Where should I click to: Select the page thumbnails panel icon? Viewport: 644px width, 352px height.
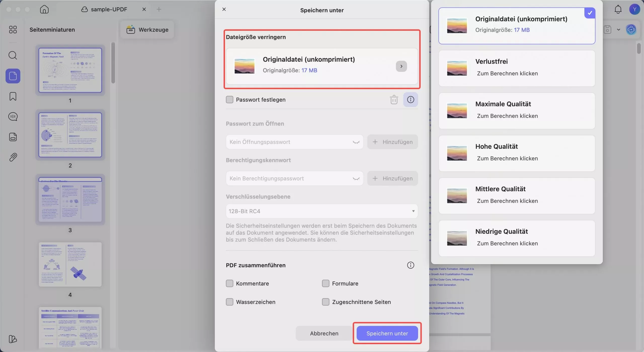tap(13, 76)
